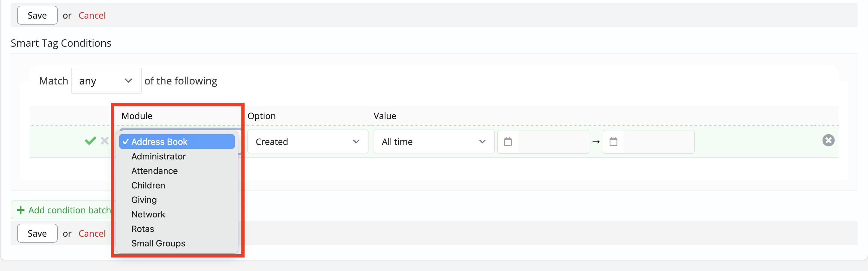Discard the condition with the grey cross

[x=105, y=141]
